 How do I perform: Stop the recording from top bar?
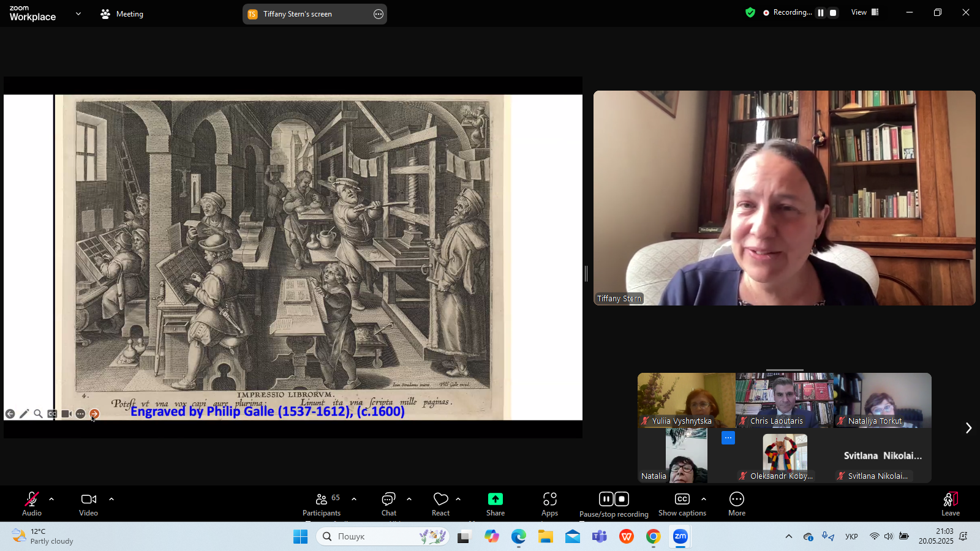(833, 13)
